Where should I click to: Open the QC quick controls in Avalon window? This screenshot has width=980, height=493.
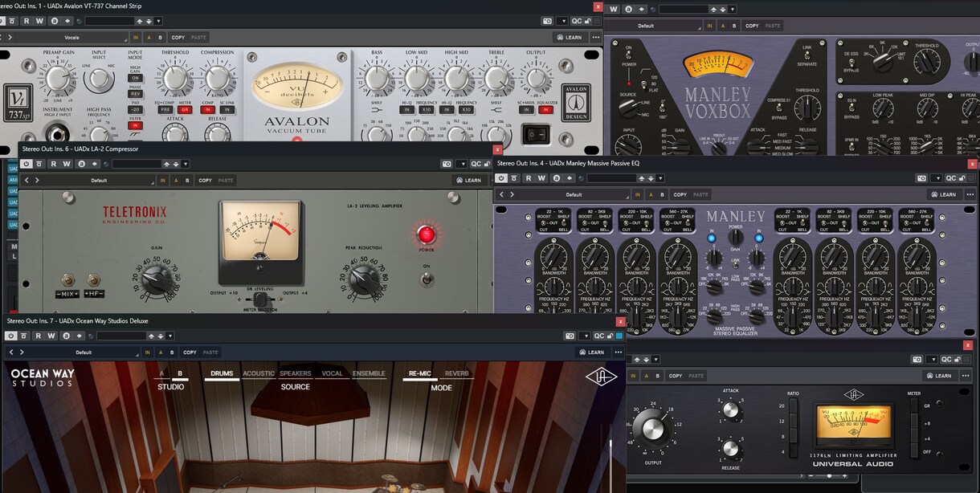(x=576, y=21)
